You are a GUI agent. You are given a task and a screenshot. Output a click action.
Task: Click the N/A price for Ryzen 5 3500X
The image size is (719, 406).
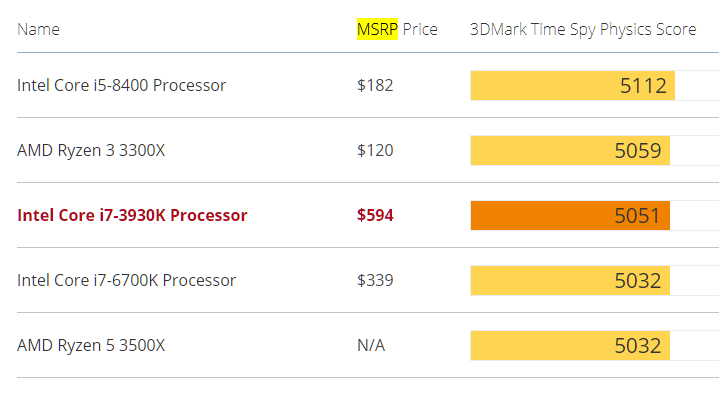click(371, 345)
